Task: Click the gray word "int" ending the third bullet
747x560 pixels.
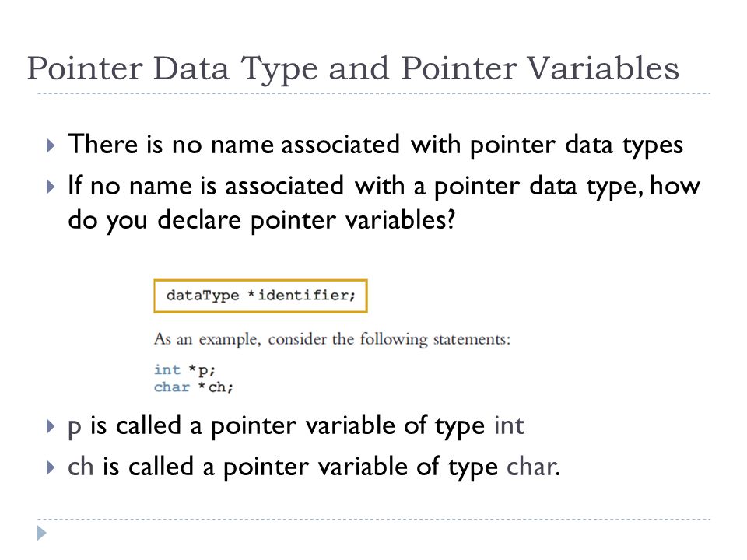Action: tap(509, 425)
